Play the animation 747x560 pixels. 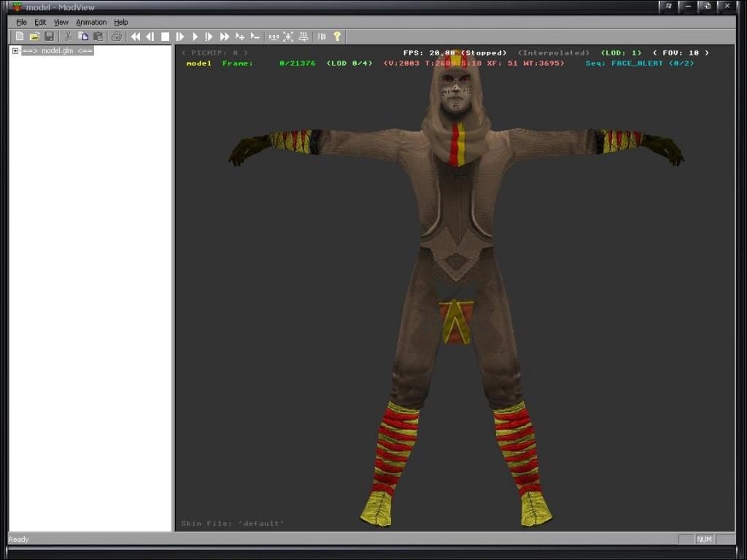pos(195,36)
